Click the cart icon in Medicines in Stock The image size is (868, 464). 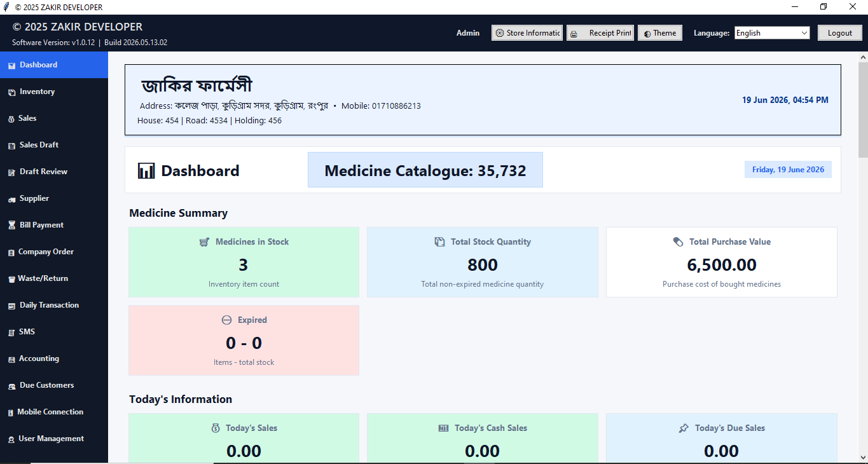(204, 242)
